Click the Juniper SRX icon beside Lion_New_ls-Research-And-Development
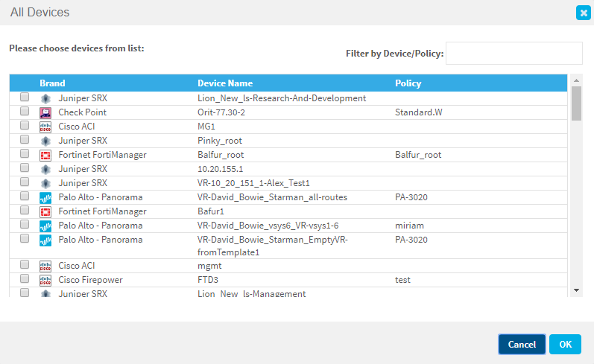Screen dimensions: 594x364 click(45, 98)
